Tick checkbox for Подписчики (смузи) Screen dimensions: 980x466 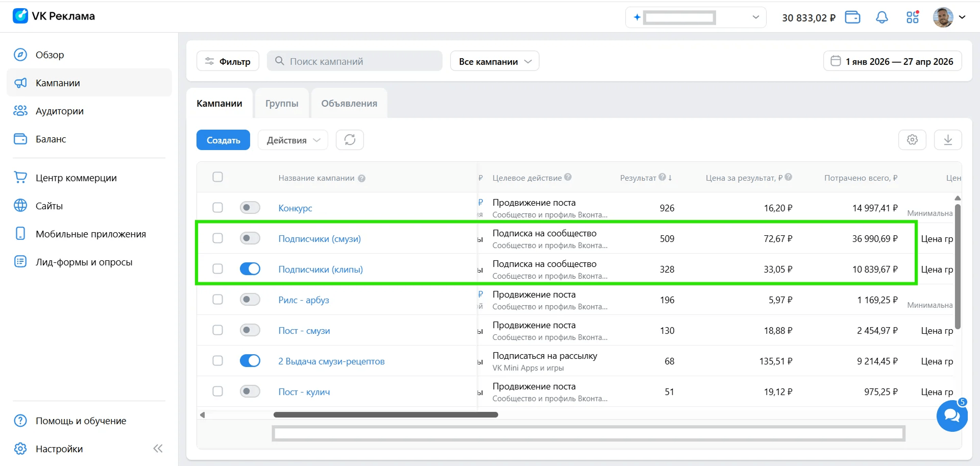point(217,238)
